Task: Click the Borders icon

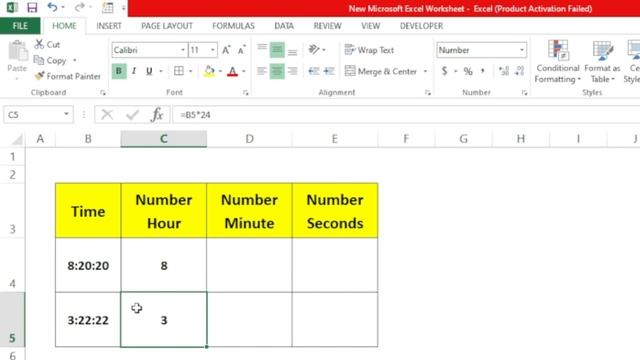Action: point(179,71)
